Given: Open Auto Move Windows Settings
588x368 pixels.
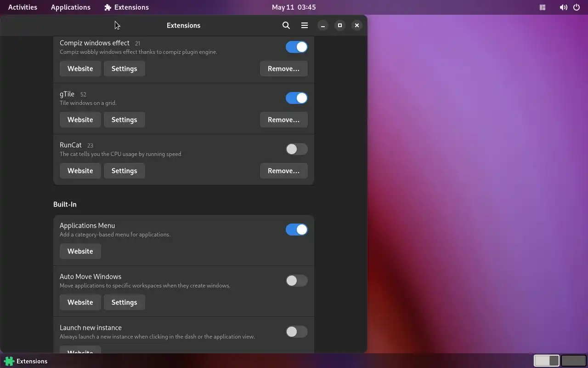Looking at the screenshot, I should (x=124, y=302).
